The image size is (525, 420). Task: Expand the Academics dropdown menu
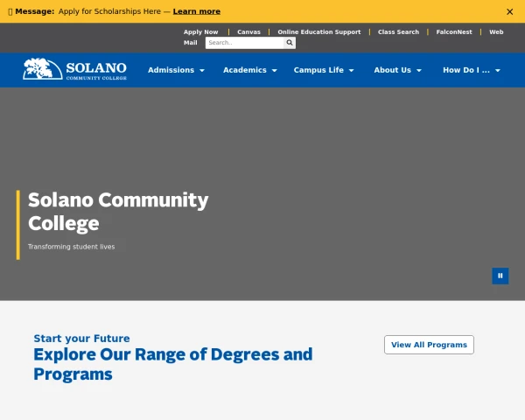[x=249, y=70]
